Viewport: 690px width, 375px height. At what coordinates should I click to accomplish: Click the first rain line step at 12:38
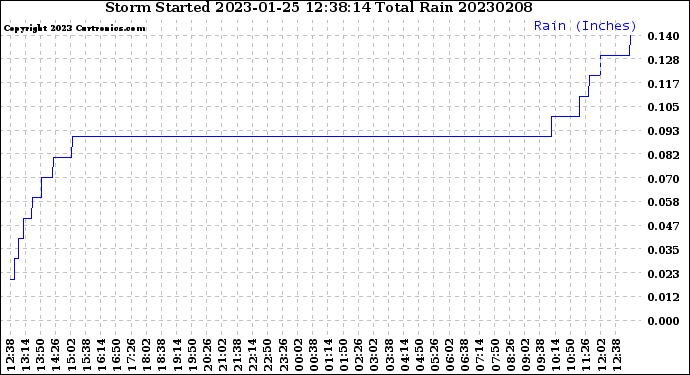pos(12,279)
